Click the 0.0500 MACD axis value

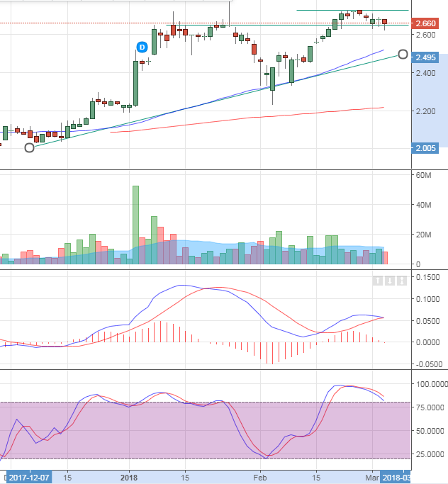click(428, 321)
